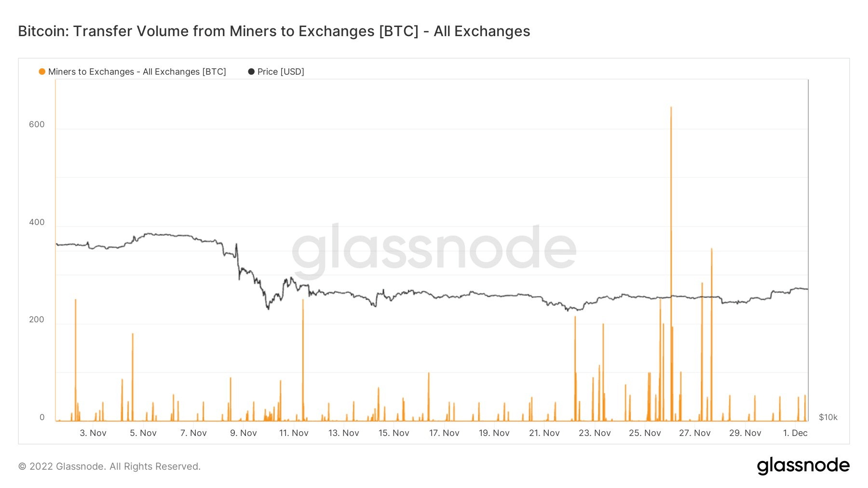
Task: Click the 200 y-axis value label
Action: [37, 319]
